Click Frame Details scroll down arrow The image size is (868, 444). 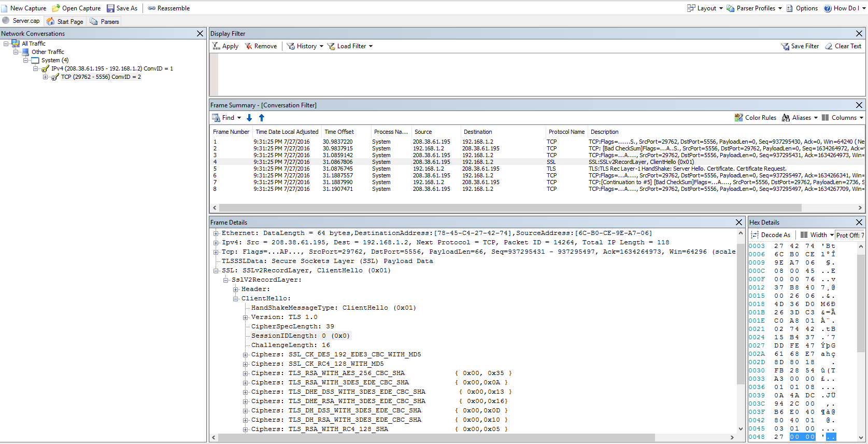click(x=741, y=429)
